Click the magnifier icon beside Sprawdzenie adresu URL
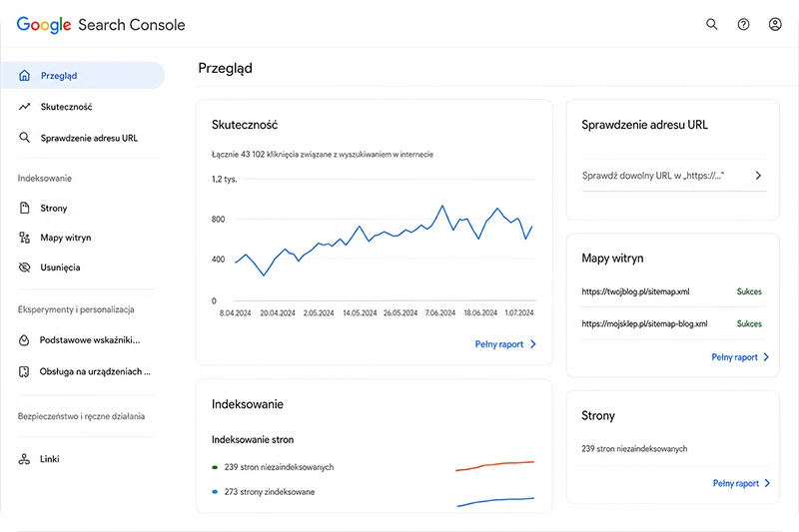This screenshot has width=799, height=532. (24, 138)
